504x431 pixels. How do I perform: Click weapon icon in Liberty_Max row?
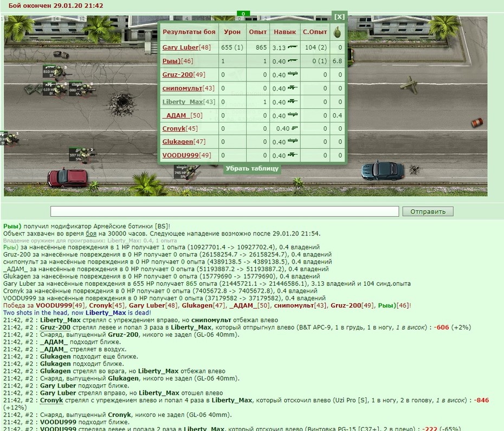point(293,101)
